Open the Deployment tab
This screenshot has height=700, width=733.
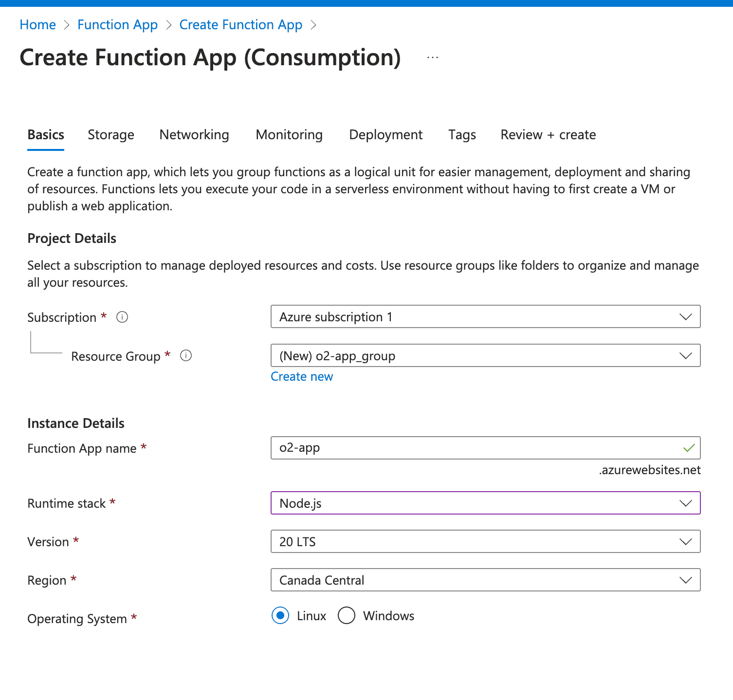(385, 135)
